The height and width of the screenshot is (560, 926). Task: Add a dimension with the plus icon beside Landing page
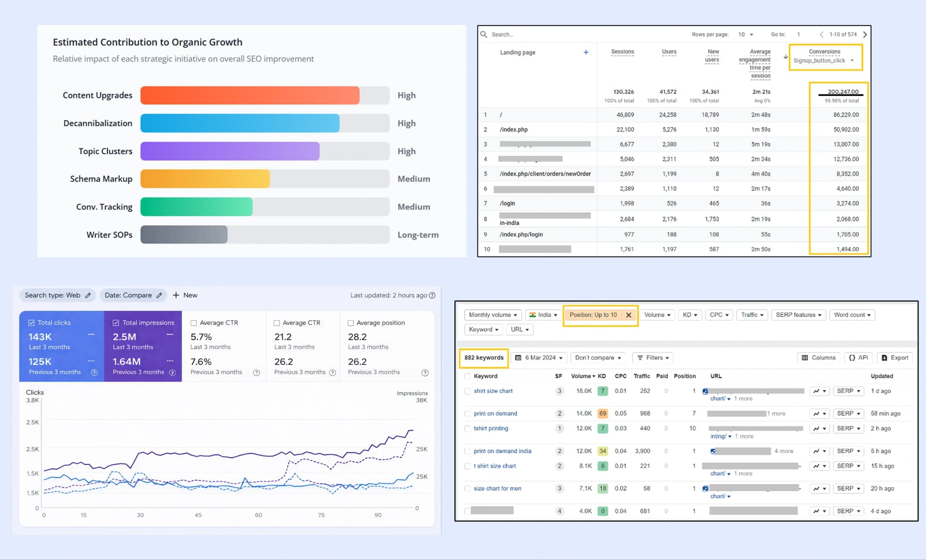pyautogui.click(x=586, y=52)
